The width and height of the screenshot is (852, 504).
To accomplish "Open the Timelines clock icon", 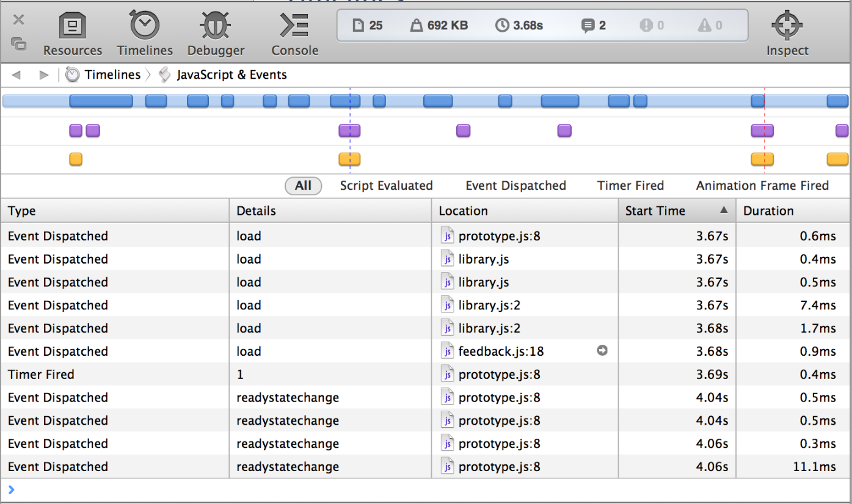I will coord(145,27).
